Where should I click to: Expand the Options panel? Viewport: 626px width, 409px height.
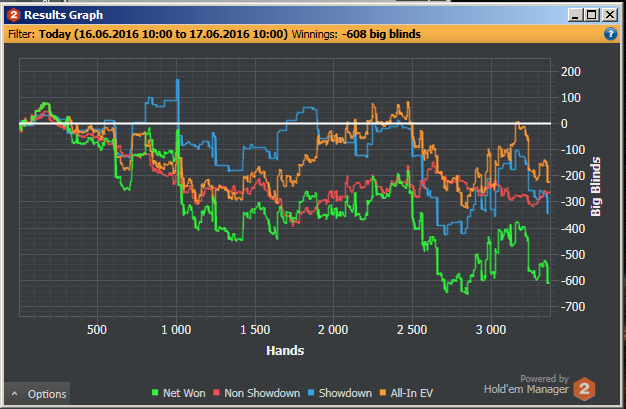(38, 394)
